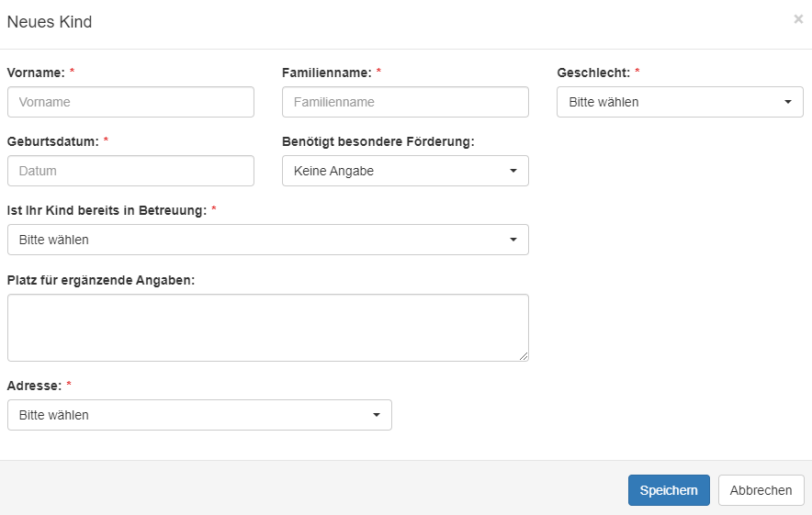The image size is (812, 515).
Task: Click the Geburtsdatum date field
Action: [x=130, y=171]
